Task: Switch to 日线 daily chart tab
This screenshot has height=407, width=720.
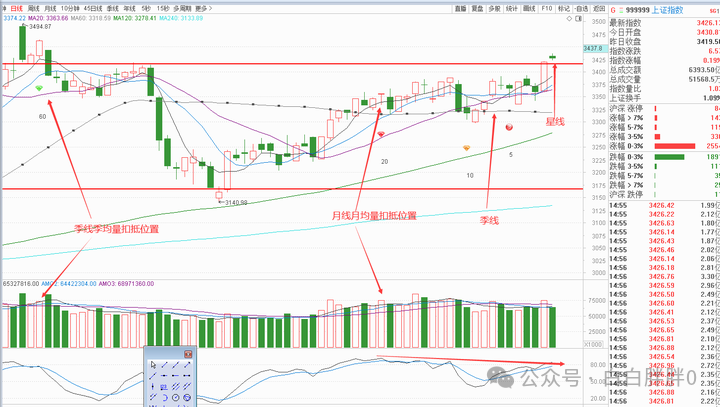Action: [16, 9]
